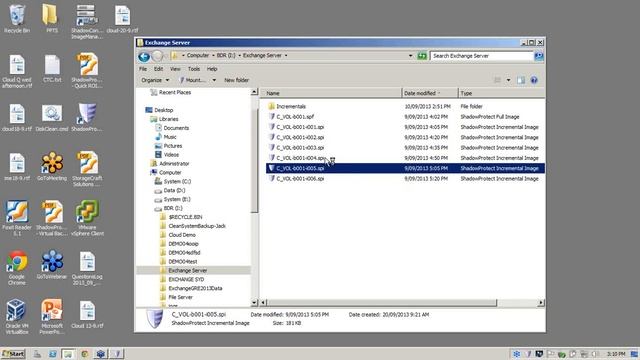
Task: Go back using Explorer's Back arrow
Action: click(x=144, y=56)
